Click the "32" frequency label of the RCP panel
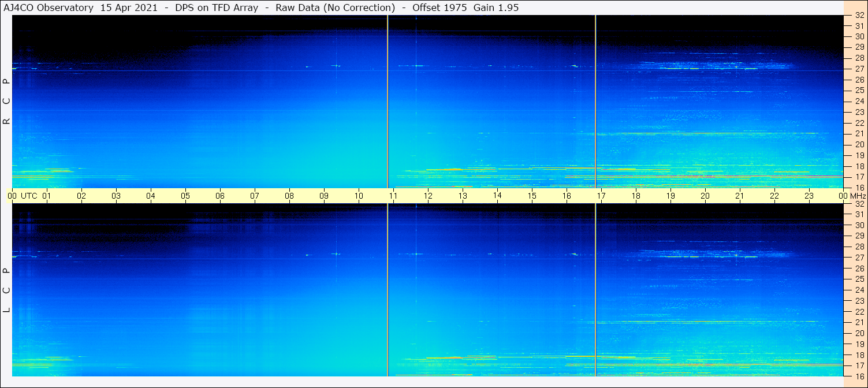 [x=859, y=16]
